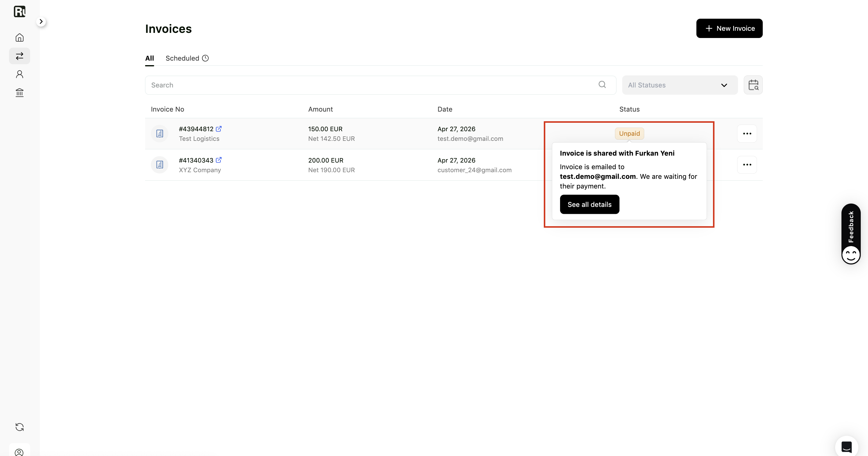This screenshot has width=868, height=456.
Task: Open the three-dot menu for invoice #41340343
Action: click(x=747, y=164)
